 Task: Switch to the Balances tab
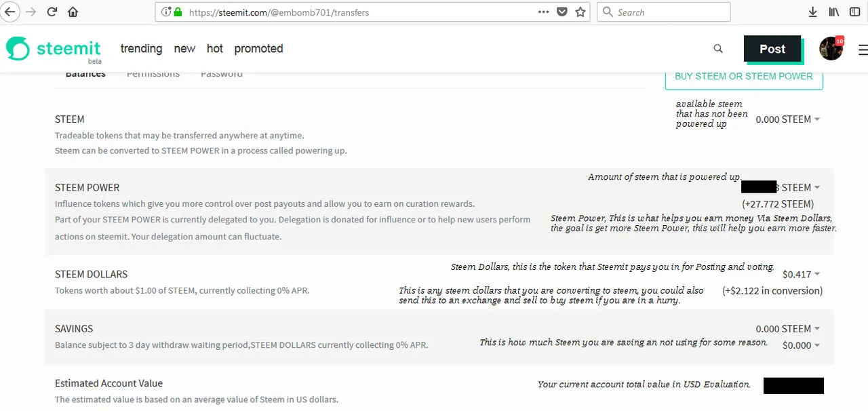point(85,75)
